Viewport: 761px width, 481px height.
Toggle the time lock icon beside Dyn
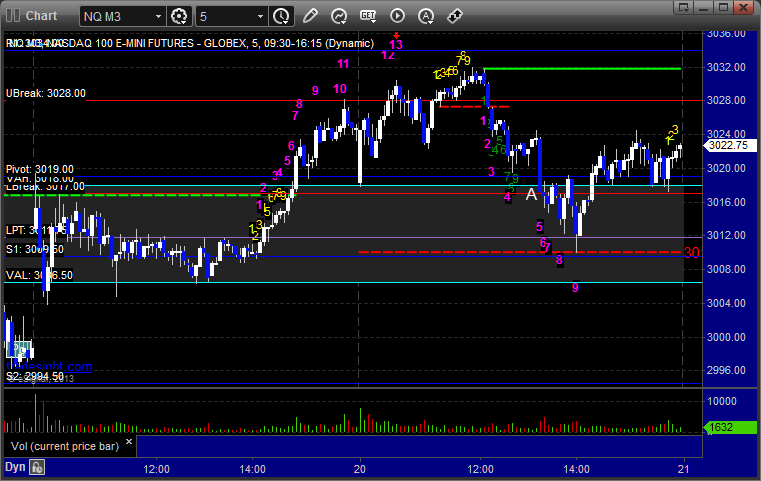tap(37, 467)
